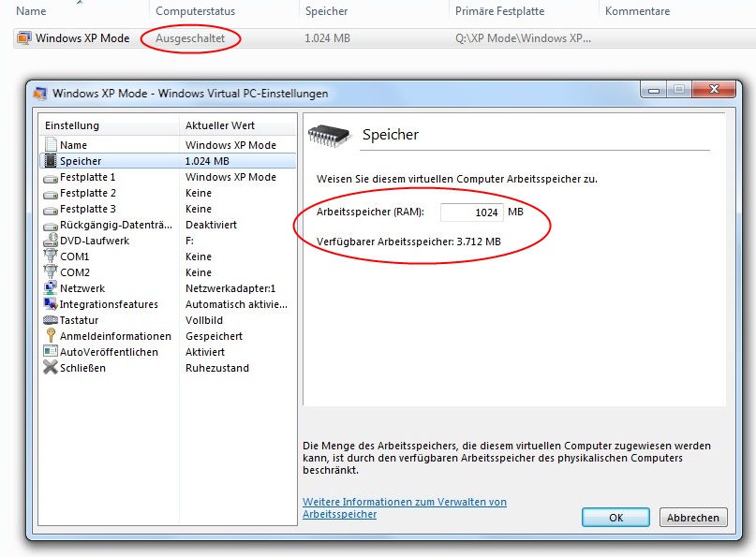Screen dimensions: 756x557
Task: Click the Tastatur keyboard icon
Action: 51,320
